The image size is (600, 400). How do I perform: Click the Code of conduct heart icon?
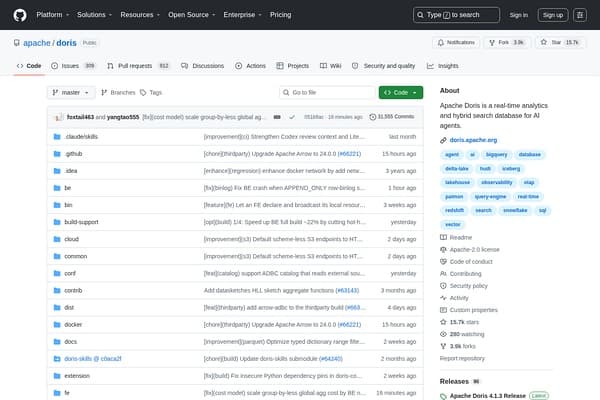point(443,261)
